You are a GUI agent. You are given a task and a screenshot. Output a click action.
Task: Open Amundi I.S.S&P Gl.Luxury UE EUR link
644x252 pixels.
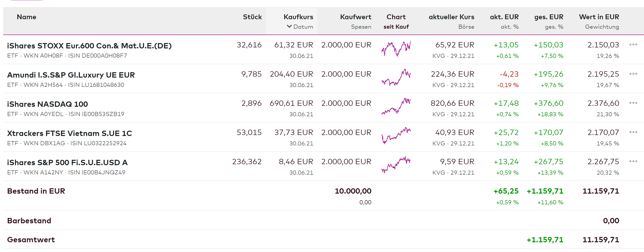point(71,75)
